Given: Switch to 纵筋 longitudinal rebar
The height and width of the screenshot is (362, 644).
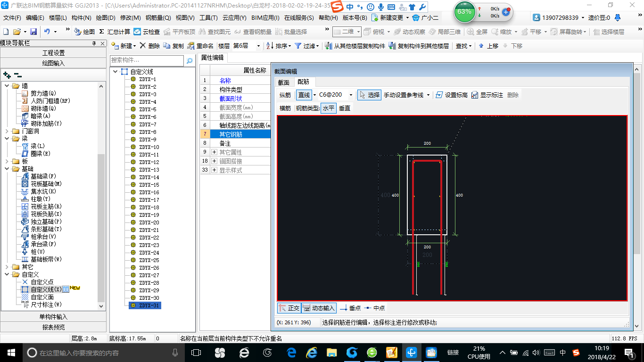Looking at the screenshot, I should (285, 95).
